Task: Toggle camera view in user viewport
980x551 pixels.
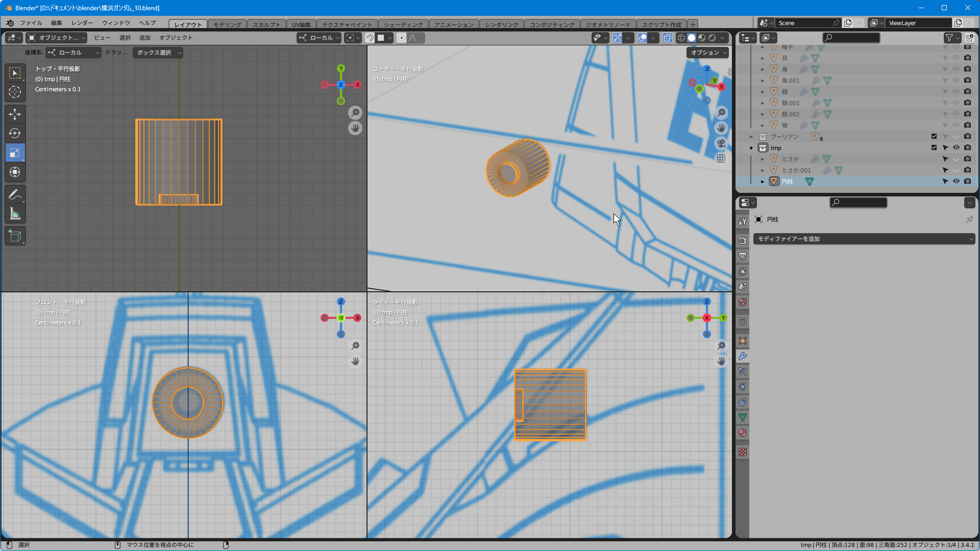Action: coord(721,143)
